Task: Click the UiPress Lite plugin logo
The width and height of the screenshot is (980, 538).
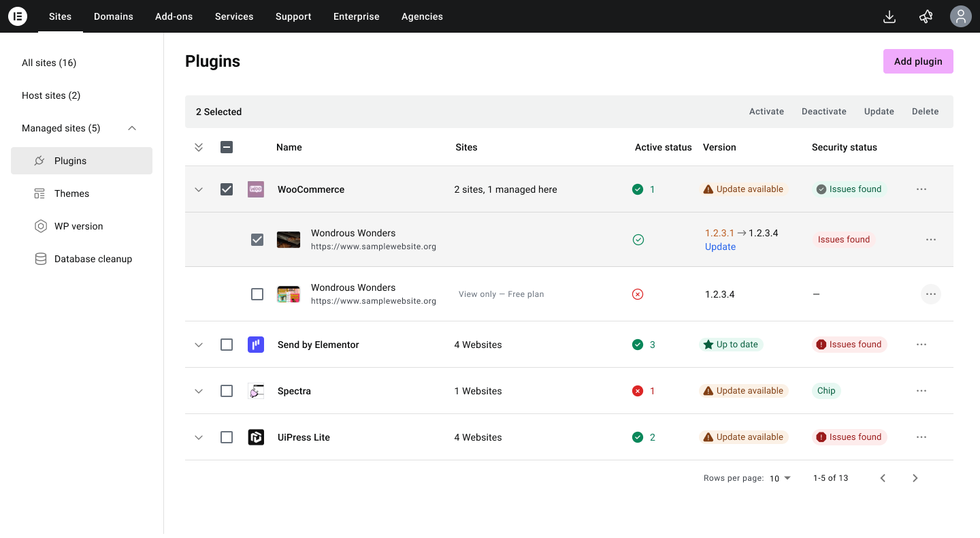Action: coord(256,437)
